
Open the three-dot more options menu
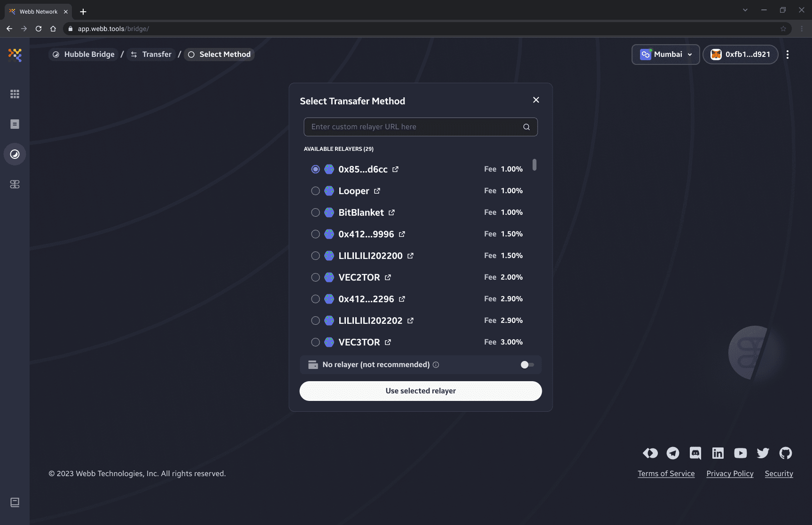tap(788, 55)
